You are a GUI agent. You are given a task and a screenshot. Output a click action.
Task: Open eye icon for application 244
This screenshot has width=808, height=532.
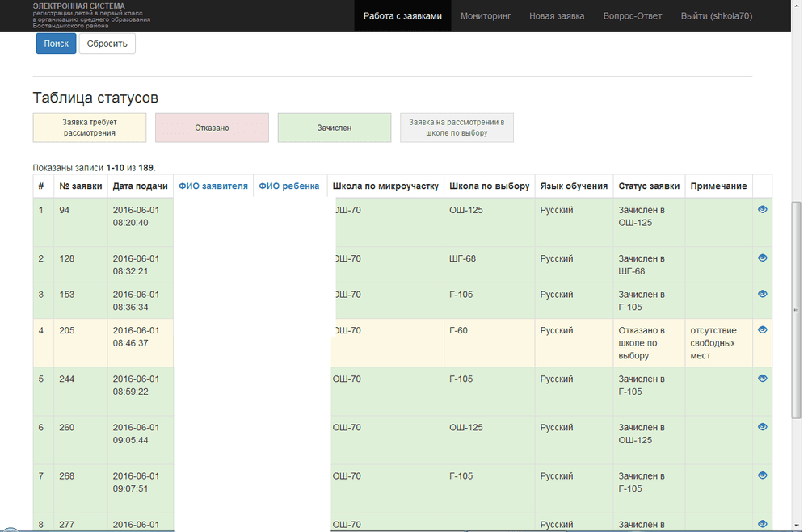[762, 379]
